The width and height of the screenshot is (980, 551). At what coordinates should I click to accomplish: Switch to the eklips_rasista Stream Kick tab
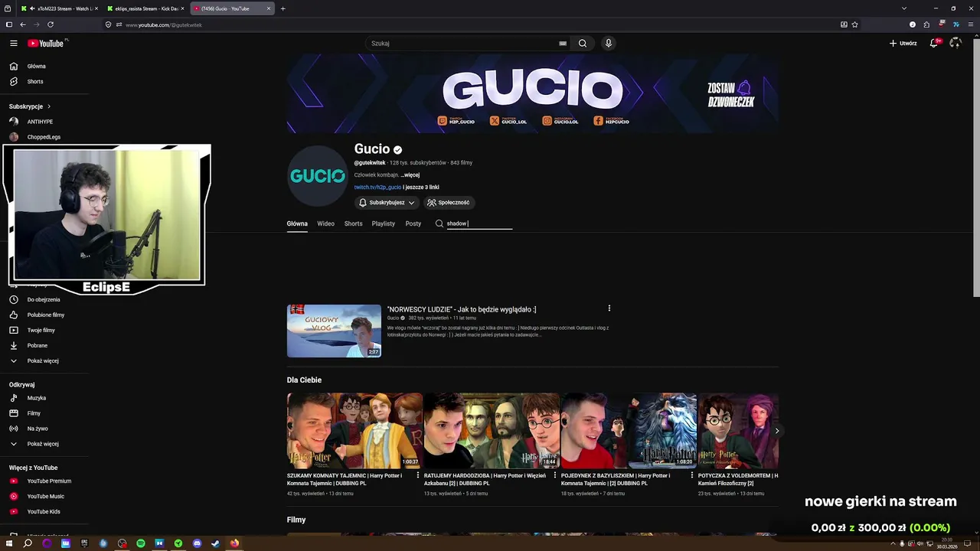click(x=145, y=8)
